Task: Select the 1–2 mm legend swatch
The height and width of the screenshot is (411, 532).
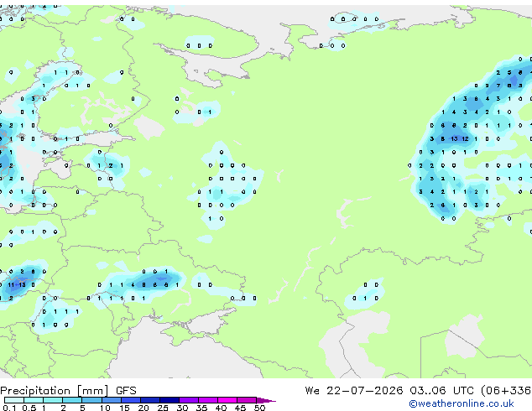Action: [x=53, y=400]
